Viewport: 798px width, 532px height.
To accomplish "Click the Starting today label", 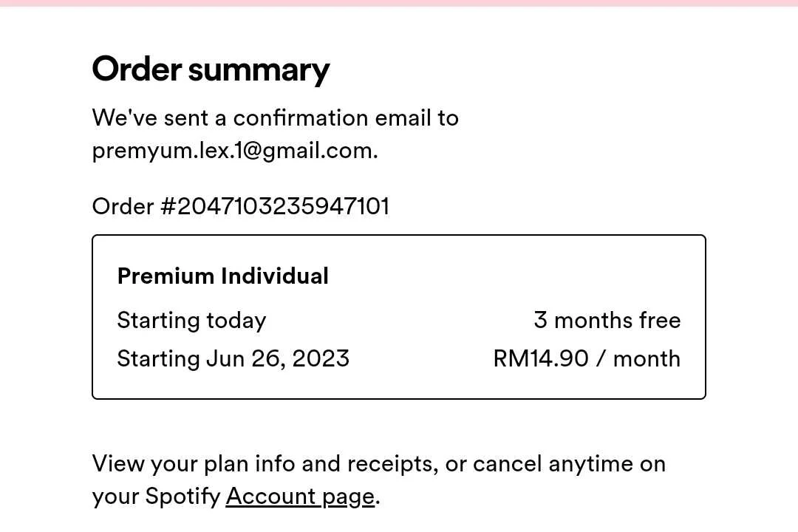I will pyautogui.click(x=191, y=321).
